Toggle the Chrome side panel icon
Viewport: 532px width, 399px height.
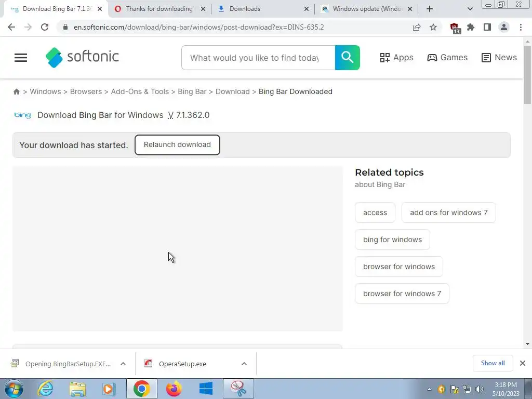487,27
